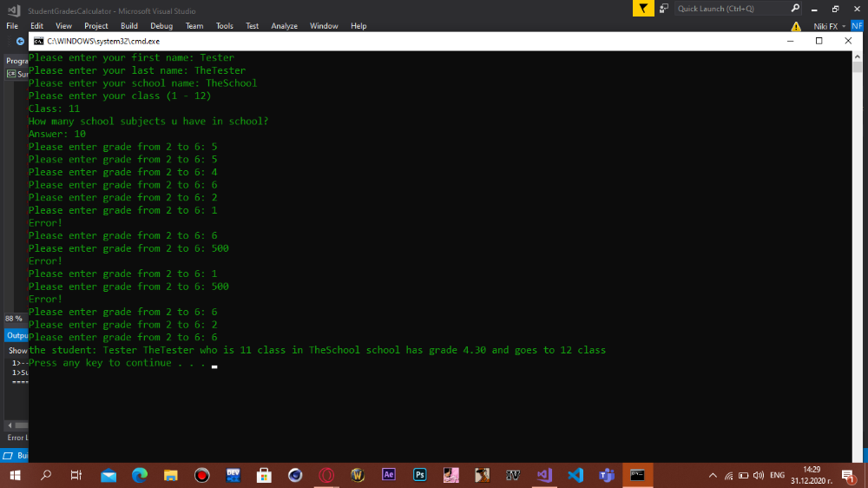Click the cmd.exe title bar icon
The width and height of the screenshot is (868, 488).
click(x=38, y=42)
